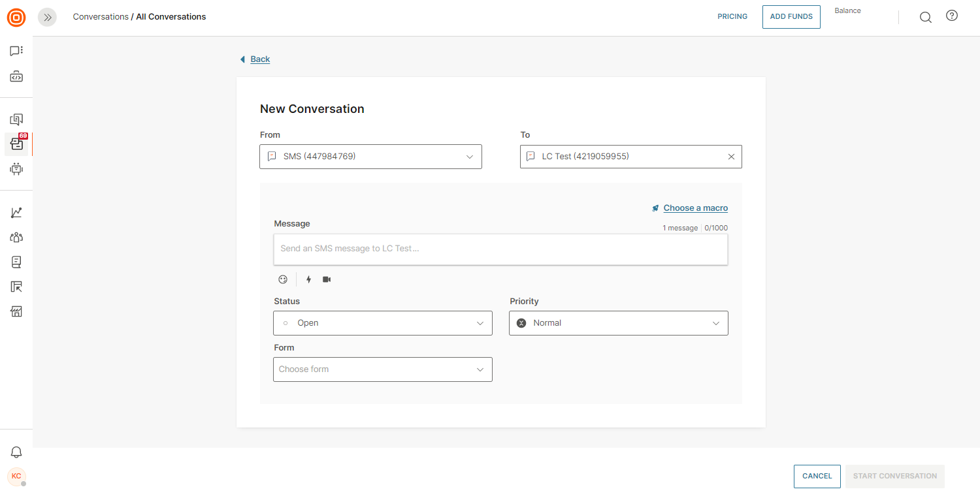Clear the LC Test recipient with X
Viewport: 980px width, 500px height.
pyautogui.click(x=731, y=157)
